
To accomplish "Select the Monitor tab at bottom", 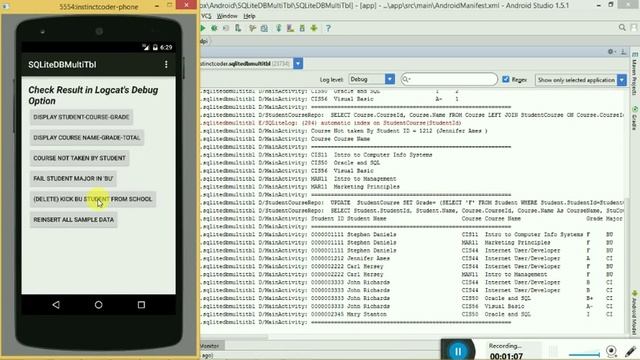I will [x=210, y=346].
